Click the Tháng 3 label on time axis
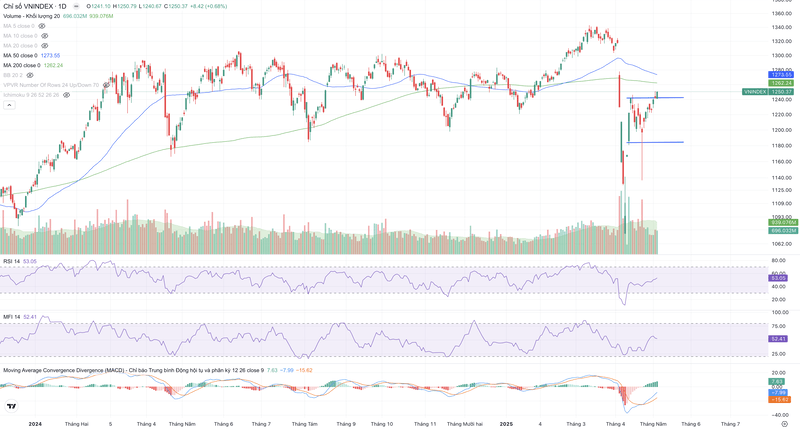Screen dimensions: 800x429 point(576,424)
